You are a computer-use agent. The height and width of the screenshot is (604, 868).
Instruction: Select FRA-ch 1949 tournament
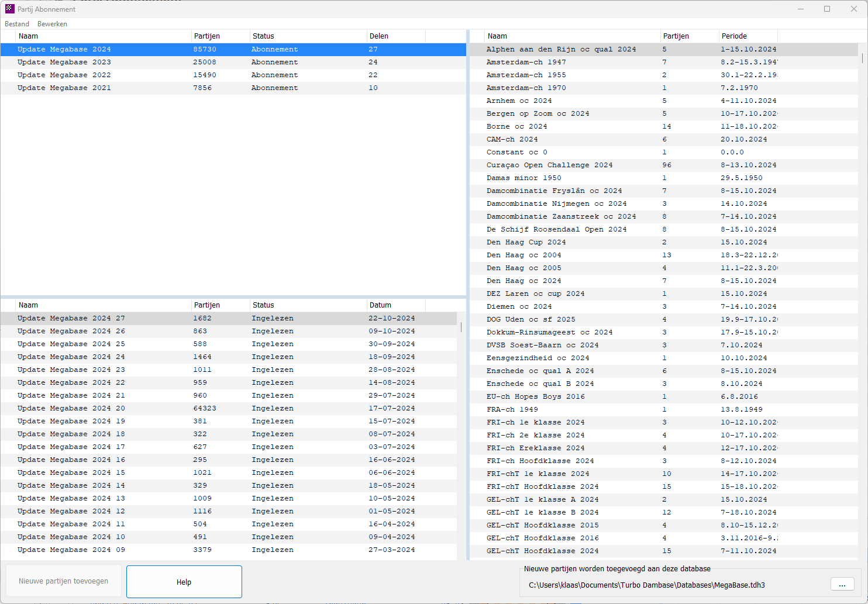[x=664, y=410]
